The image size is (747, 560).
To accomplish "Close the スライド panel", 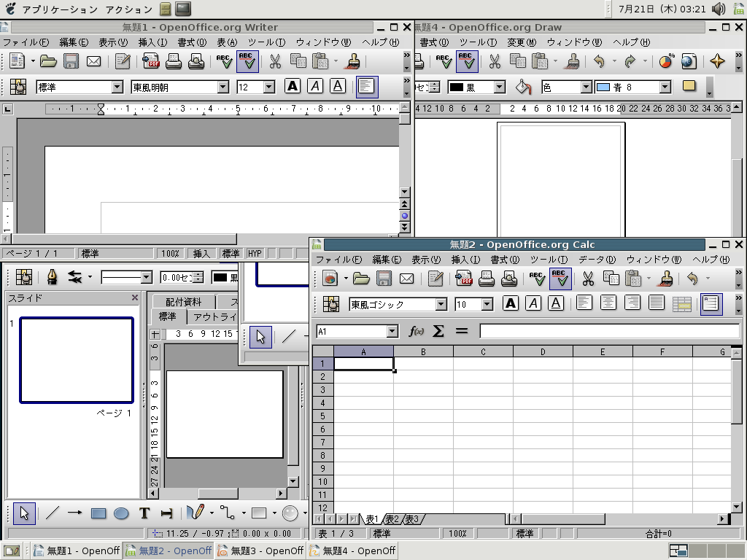I will point(135,297).
